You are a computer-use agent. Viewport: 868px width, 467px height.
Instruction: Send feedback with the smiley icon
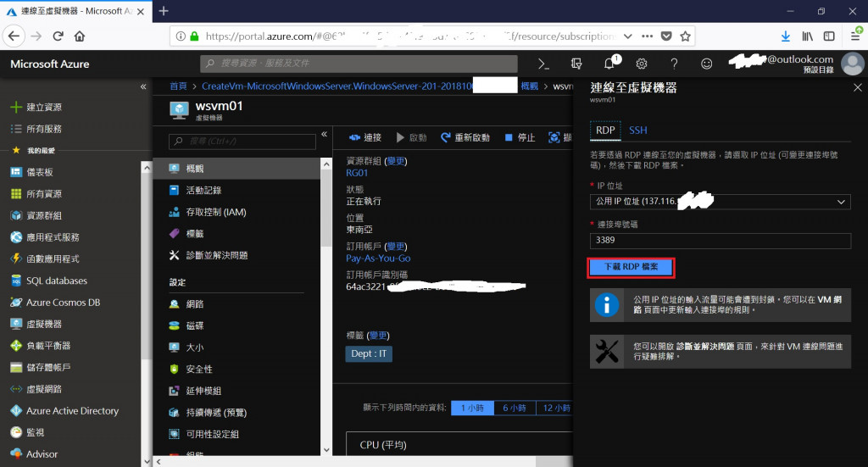click(x=706, y=64)
